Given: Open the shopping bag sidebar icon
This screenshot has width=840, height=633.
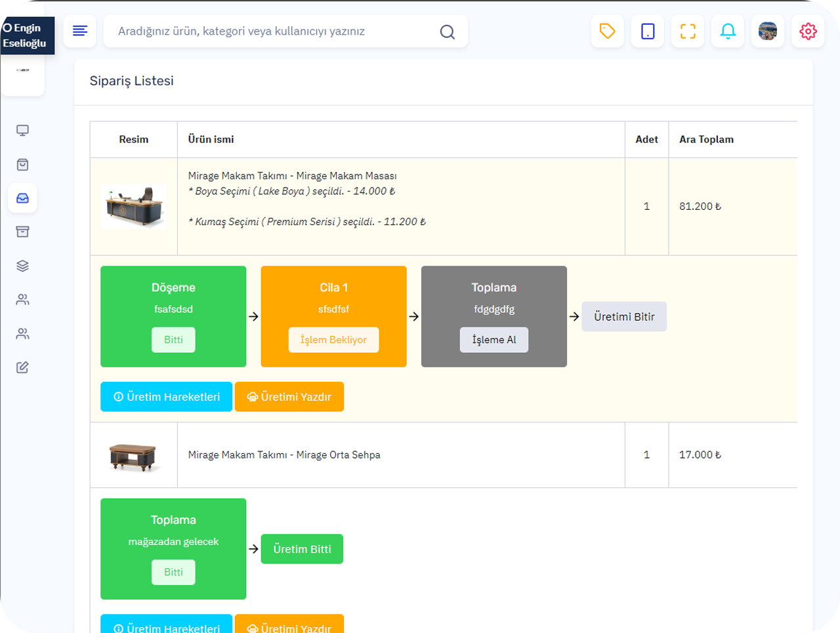Looking at the screenshot, I should pos(22,165).
